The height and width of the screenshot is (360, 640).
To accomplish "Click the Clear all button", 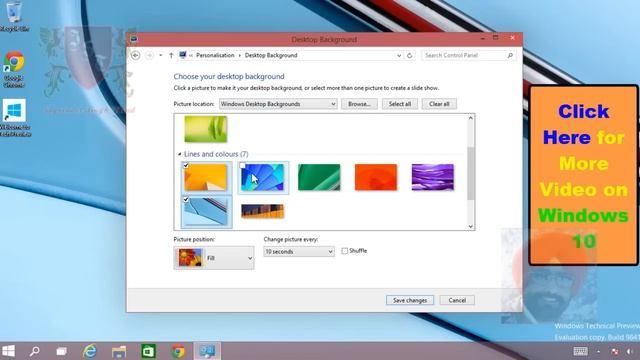I will (439, 104).
